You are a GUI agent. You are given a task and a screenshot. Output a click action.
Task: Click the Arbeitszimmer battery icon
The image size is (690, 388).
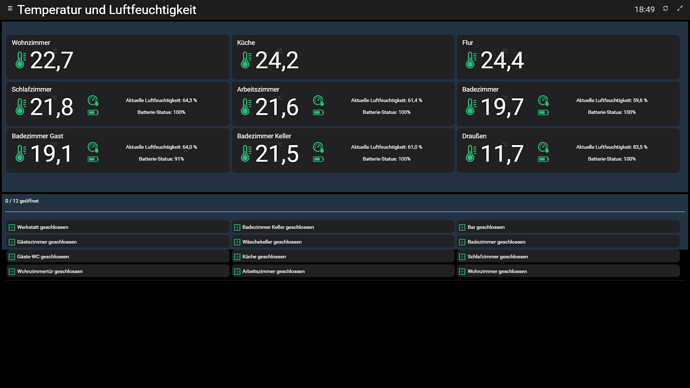[x=318, y=113]
